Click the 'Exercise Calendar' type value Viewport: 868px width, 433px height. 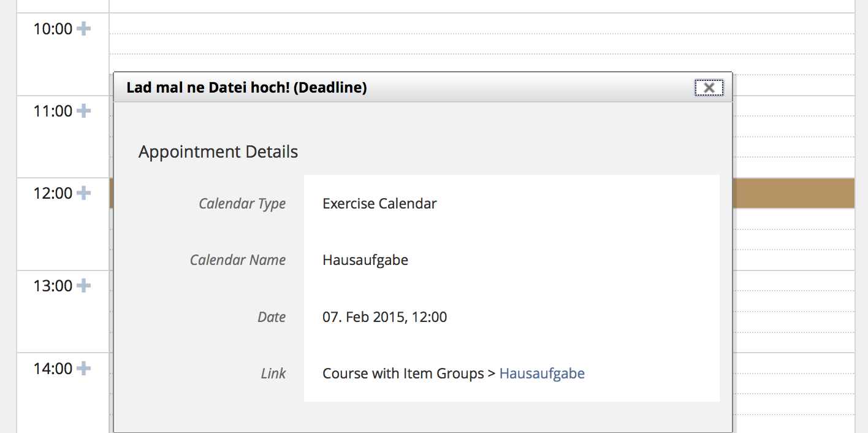[x=379, y=204]
